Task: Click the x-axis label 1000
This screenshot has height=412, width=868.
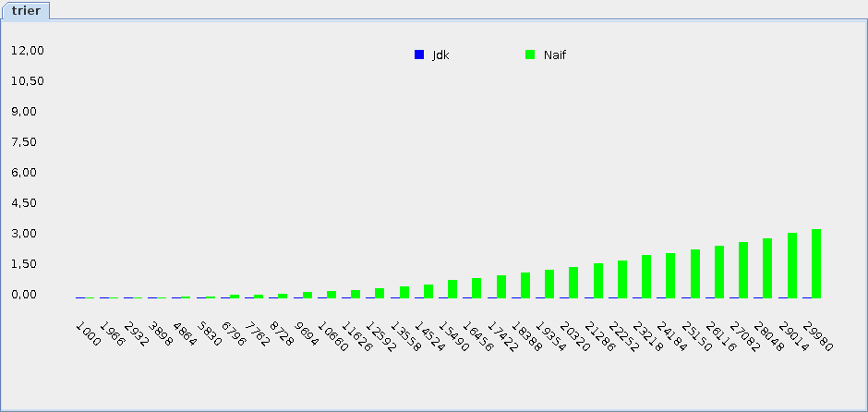Action: (88, 333)
